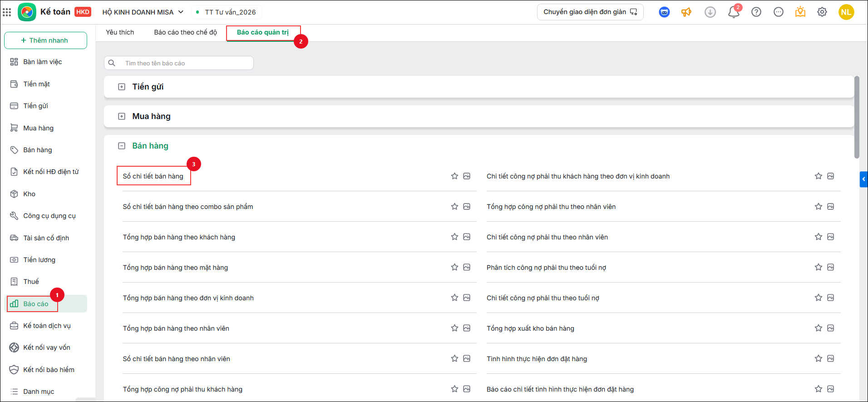Go to Kho in sidebar

pyautogui.click(x=45, y=194)
